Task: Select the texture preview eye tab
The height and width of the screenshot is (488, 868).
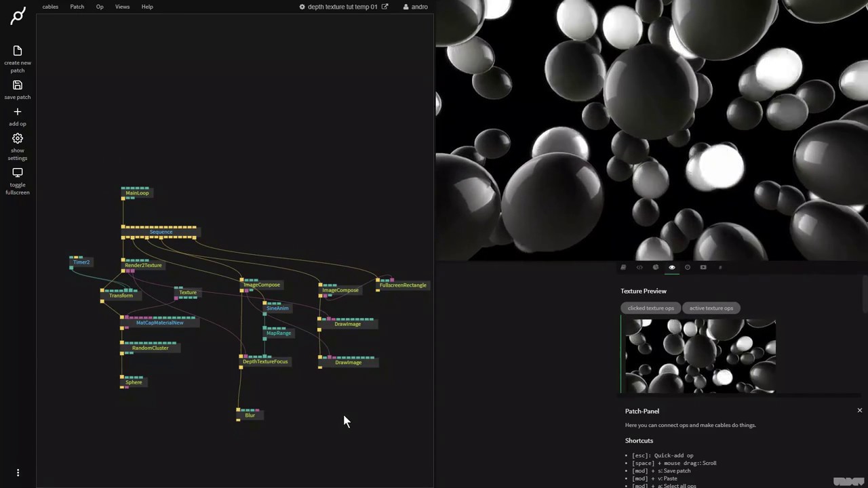Action: [x=672, y=267]
